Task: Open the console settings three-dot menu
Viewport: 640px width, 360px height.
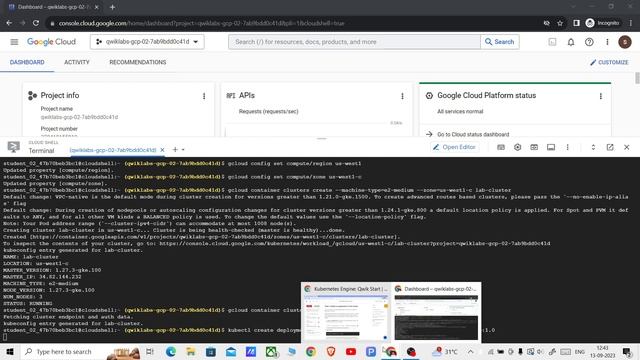Action: click(607, 42)
